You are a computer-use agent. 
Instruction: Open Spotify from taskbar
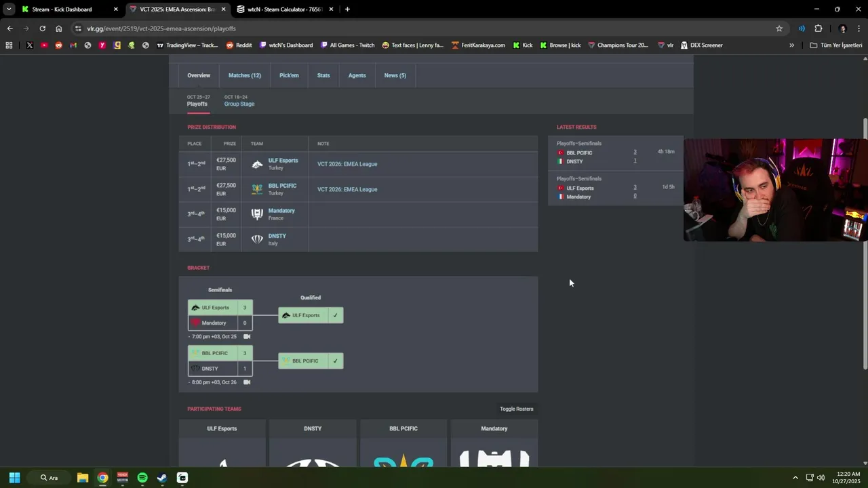point(142,478)
